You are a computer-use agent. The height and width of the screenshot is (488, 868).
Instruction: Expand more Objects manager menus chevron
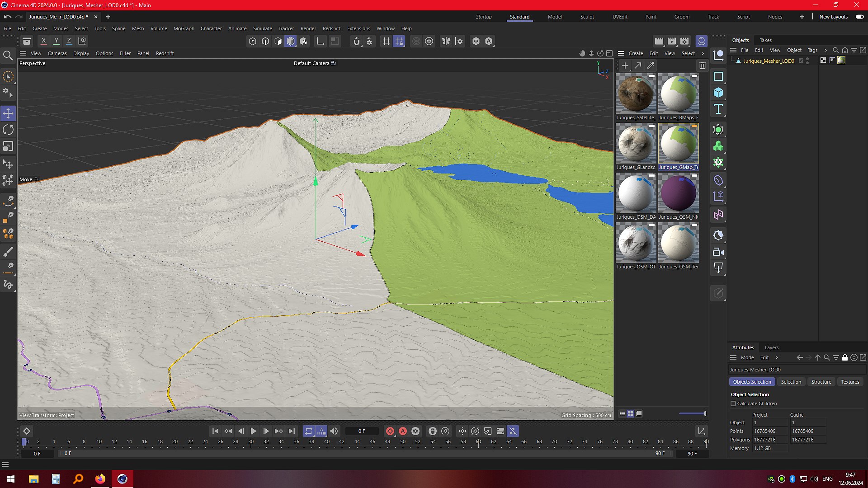coord(826,50)
